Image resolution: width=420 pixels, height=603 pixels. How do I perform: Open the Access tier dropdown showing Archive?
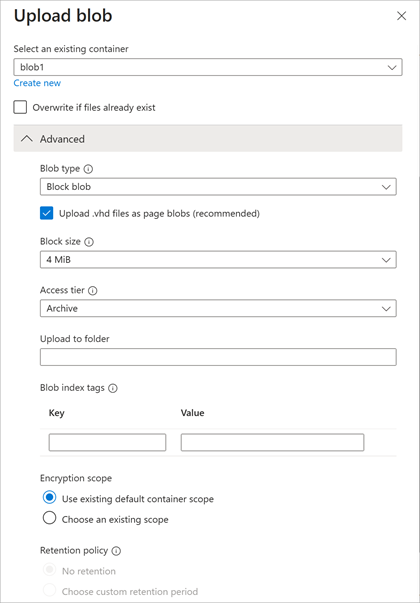218,308
